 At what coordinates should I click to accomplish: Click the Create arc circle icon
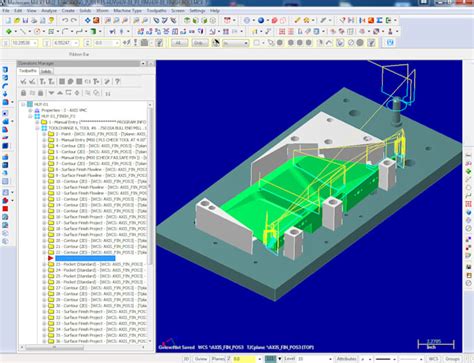[x=37, y=32]
